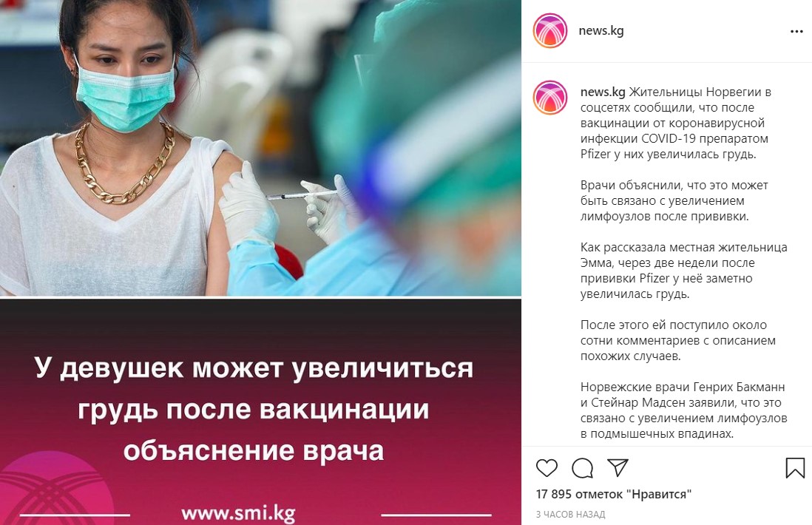Open the news.kg username in the header
This screenshot has width=812, height=525.
tap(600, 30)
